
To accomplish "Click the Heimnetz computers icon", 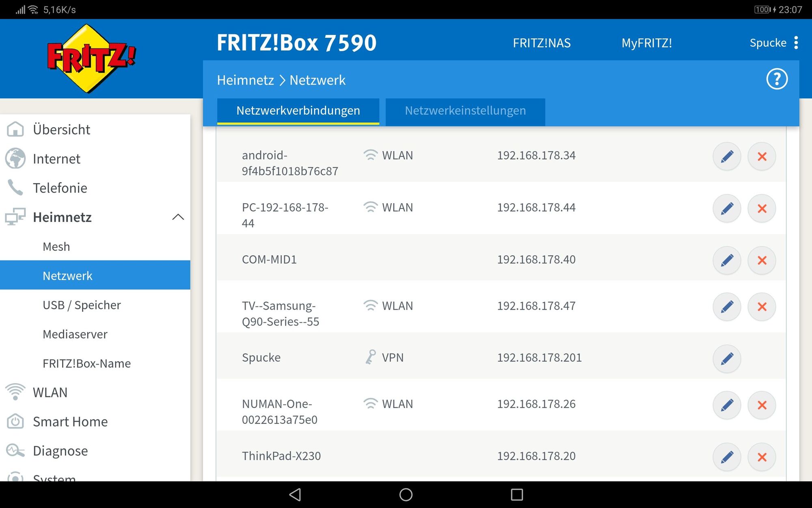I will click(15, 217).
